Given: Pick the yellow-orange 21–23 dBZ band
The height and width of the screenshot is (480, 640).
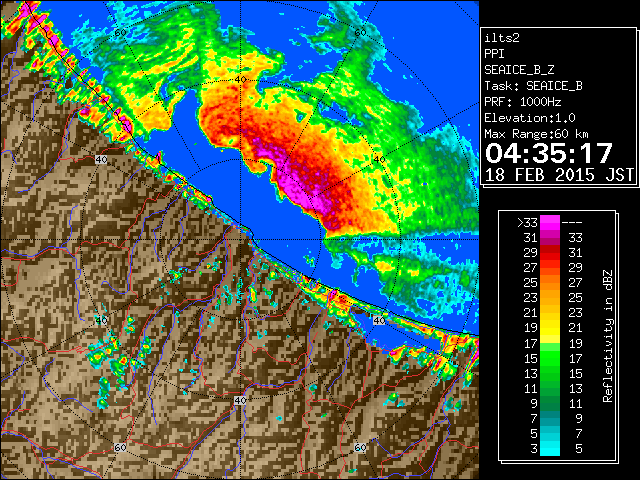Looking at the screenshot, I should pyautogui.click(x=550, y=313).
